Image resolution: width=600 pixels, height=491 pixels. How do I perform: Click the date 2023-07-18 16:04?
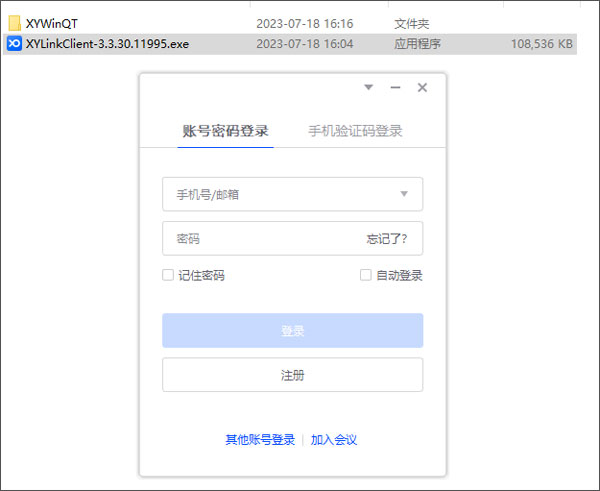tap(305, 44)
